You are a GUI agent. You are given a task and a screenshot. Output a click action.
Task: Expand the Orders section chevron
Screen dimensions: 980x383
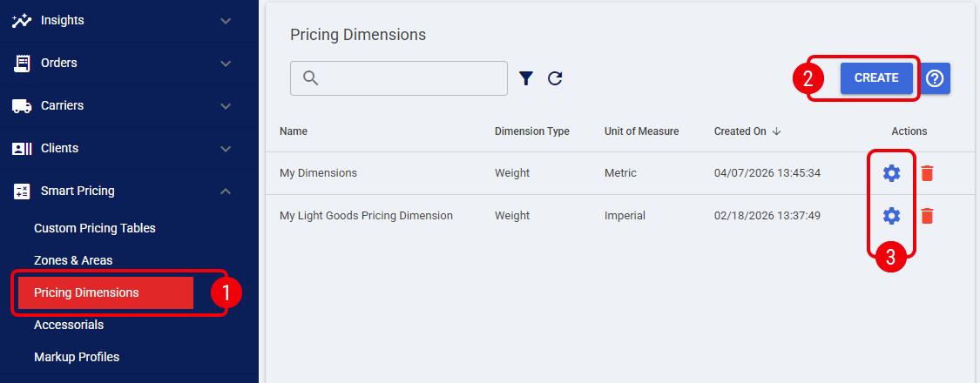pyautogui.click(x=226, y=63)
